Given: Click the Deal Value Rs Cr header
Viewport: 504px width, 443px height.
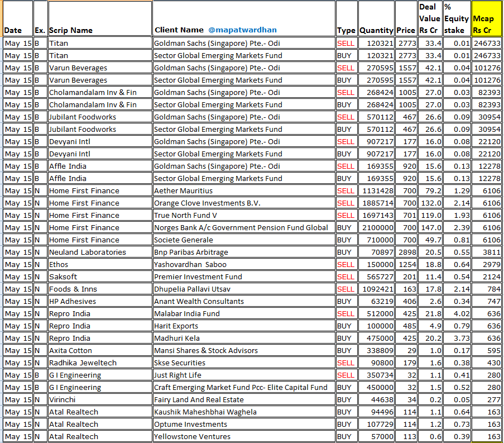Looking at the screenshot, I should (x=429, y=18).
